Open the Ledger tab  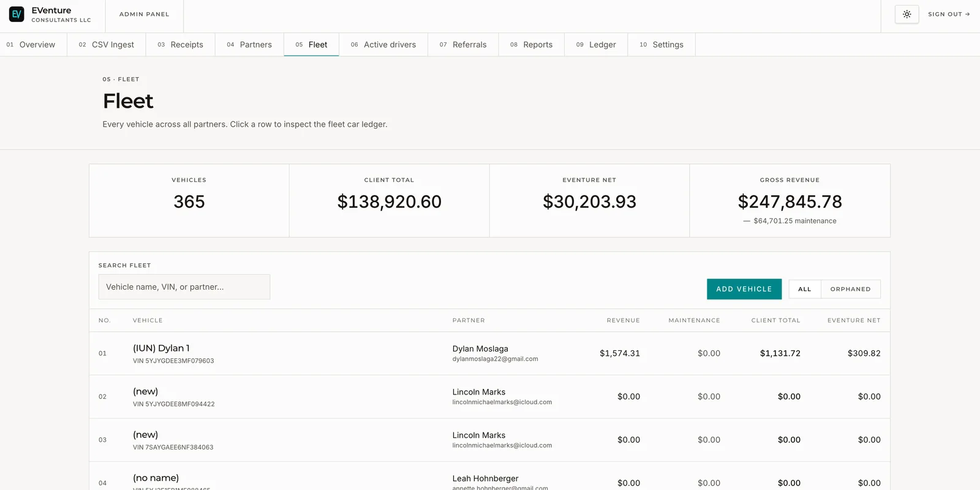[x=596, y=45]
